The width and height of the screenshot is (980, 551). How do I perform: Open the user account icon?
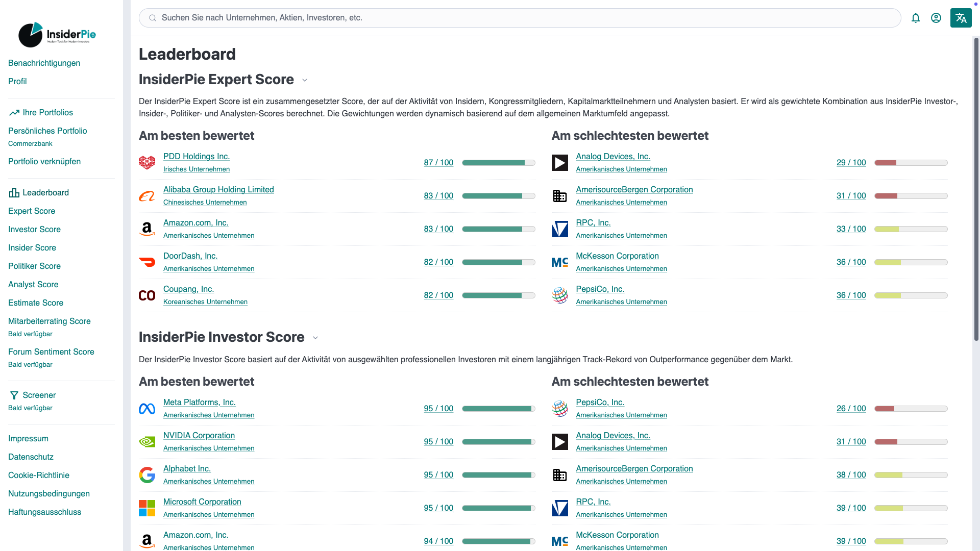pos(936,18)
